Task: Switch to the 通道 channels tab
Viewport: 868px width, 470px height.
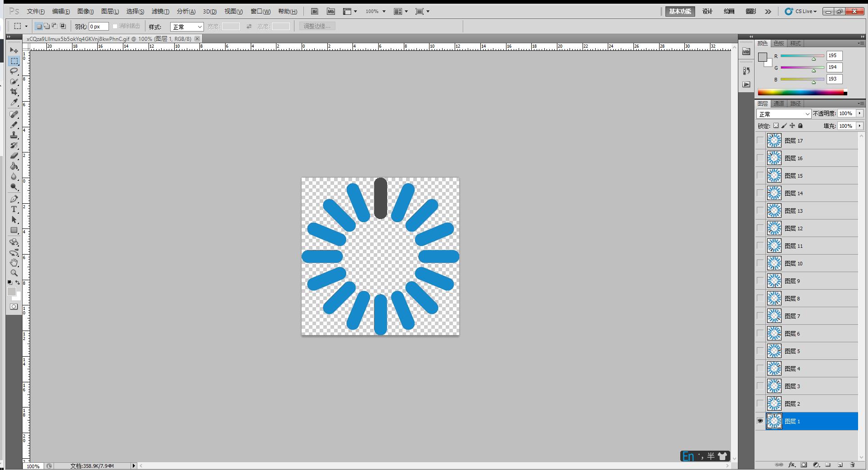Action: coord(779,103)
